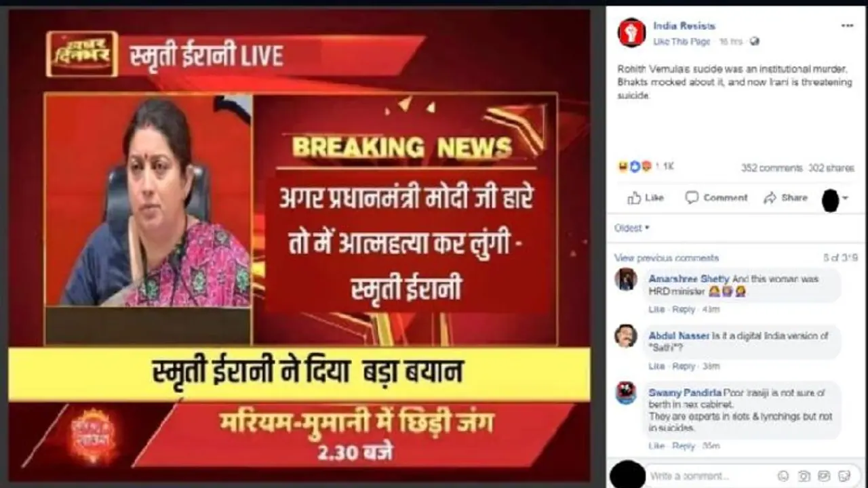868x488 pixels.
Task: View the post's reaction emoji summary
Action: tap(634, 167)
